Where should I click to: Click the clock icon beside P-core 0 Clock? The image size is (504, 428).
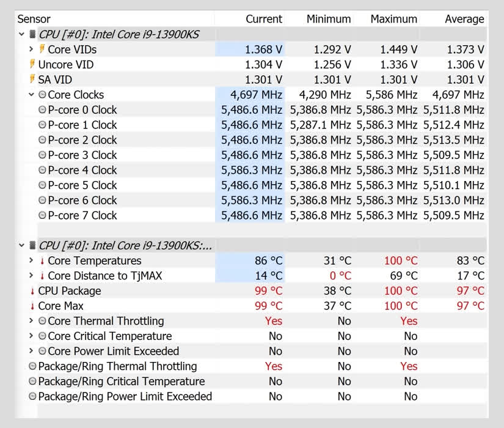[42, 110]
